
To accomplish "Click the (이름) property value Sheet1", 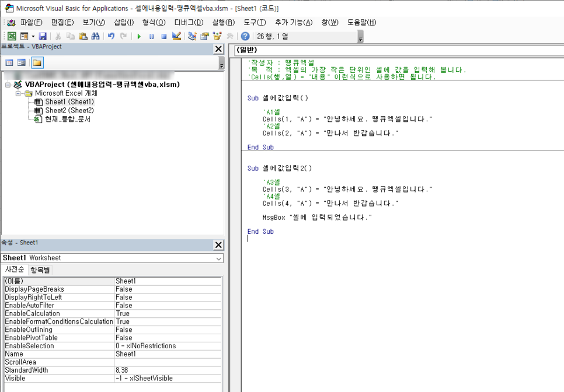I will coord(168,281).
